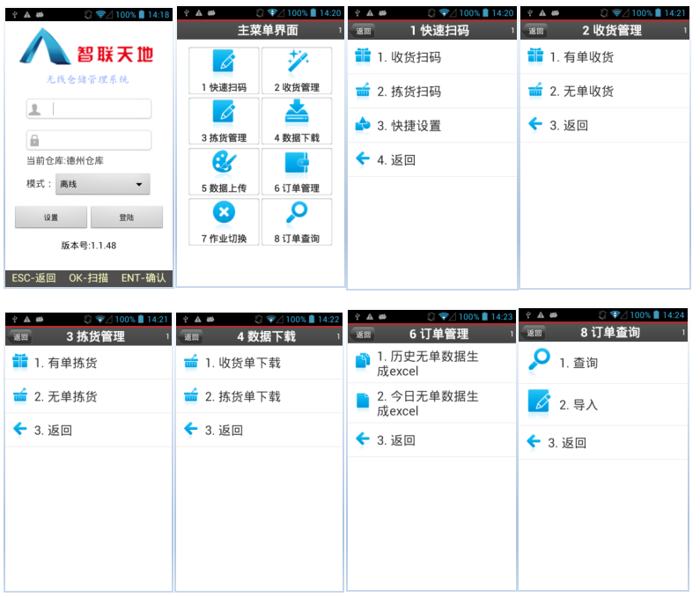Select menu item 2. 无单收货
The height and width of the screenshot is (597, 700).
point(605,91)
